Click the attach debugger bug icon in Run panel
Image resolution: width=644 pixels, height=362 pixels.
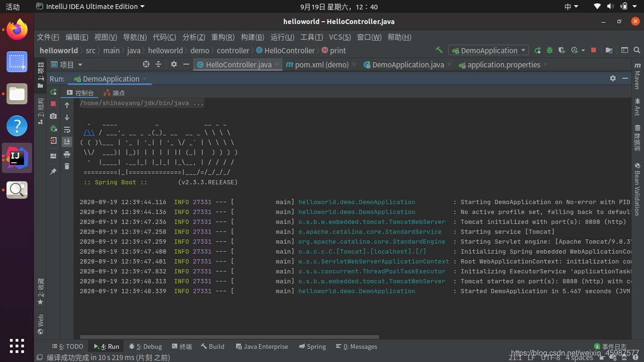(53, 128)
